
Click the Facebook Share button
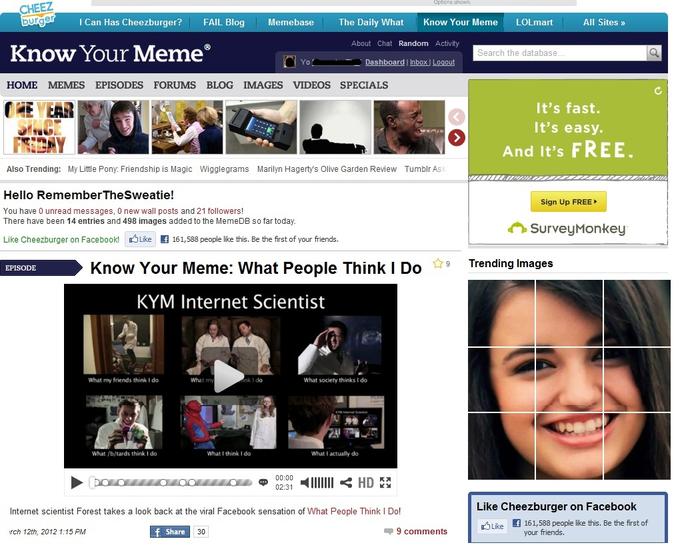coord(170,532)
